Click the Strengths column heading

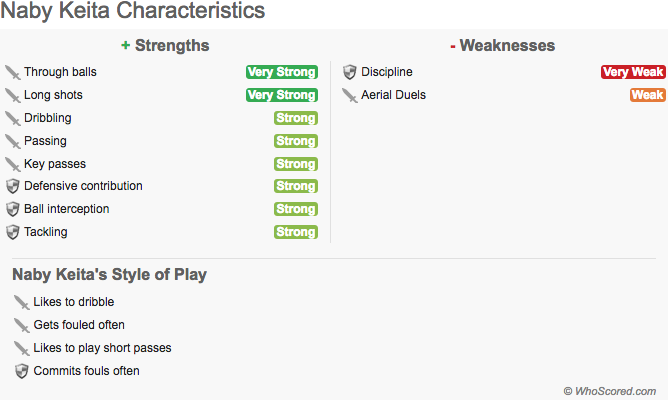coord(165,45)
